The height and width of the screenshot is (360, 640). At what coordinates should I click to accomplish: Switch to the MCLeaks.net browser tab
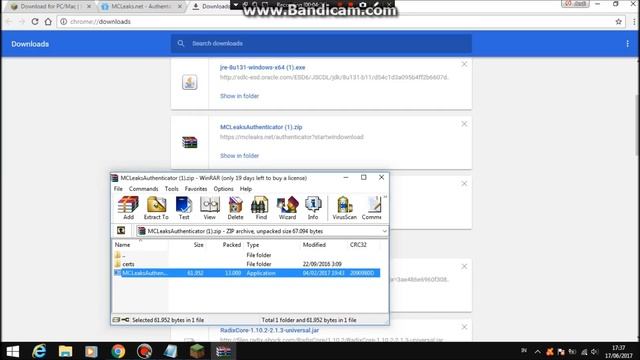(140, 7)
